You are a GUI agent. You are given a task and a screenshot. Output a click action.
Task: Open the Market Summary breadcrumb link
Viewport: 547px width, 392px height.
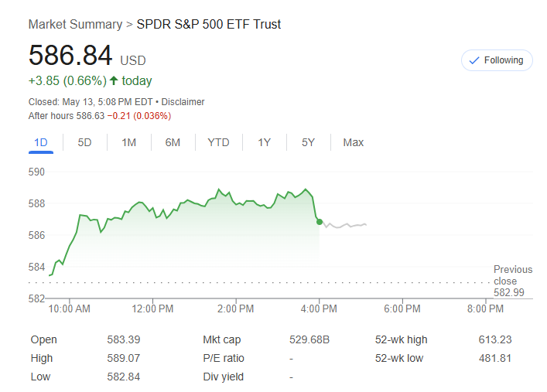(x=75, y=25)
